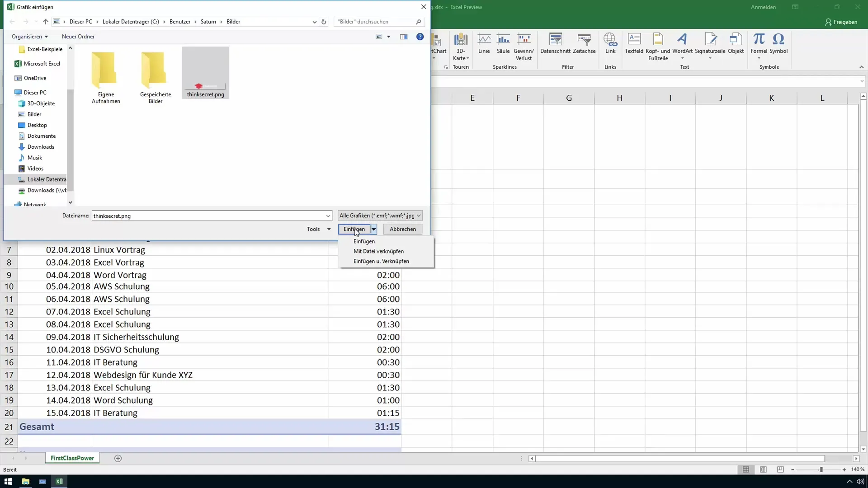Click the Excel taskbar icon

click(x=59, y=481)
